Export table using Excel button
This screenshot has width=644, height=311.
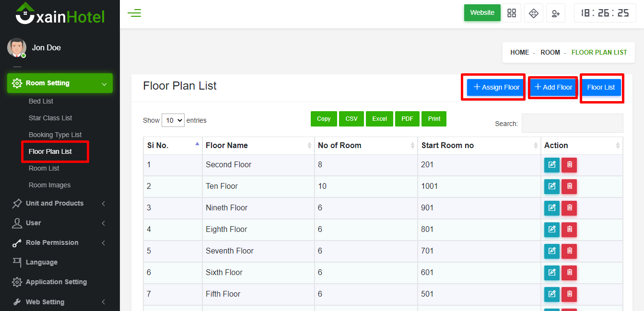pos(379,119)
